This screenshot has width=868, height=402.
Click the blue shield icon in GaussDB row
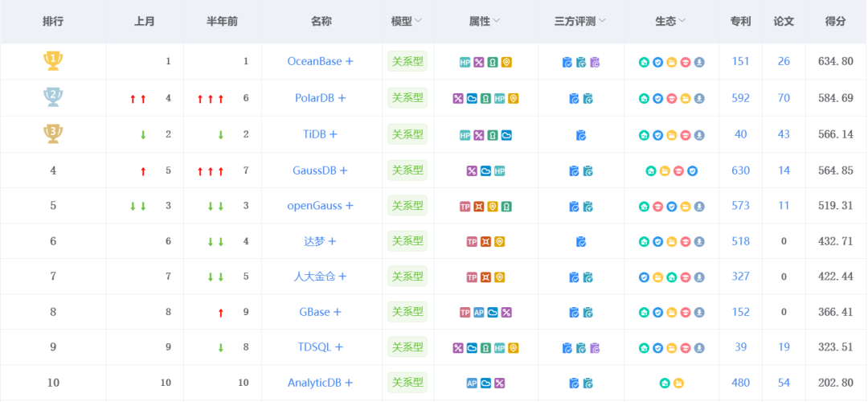(692, 171)
